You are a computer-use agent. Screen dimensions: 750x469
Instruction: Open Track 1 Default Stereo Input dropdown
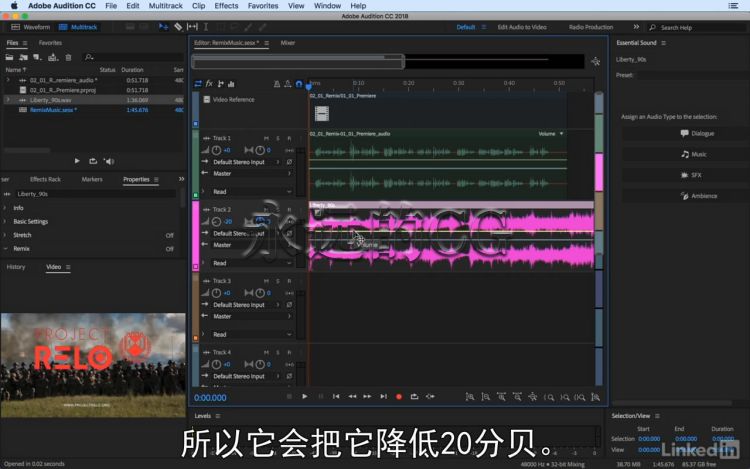click(x=246, y=162)
